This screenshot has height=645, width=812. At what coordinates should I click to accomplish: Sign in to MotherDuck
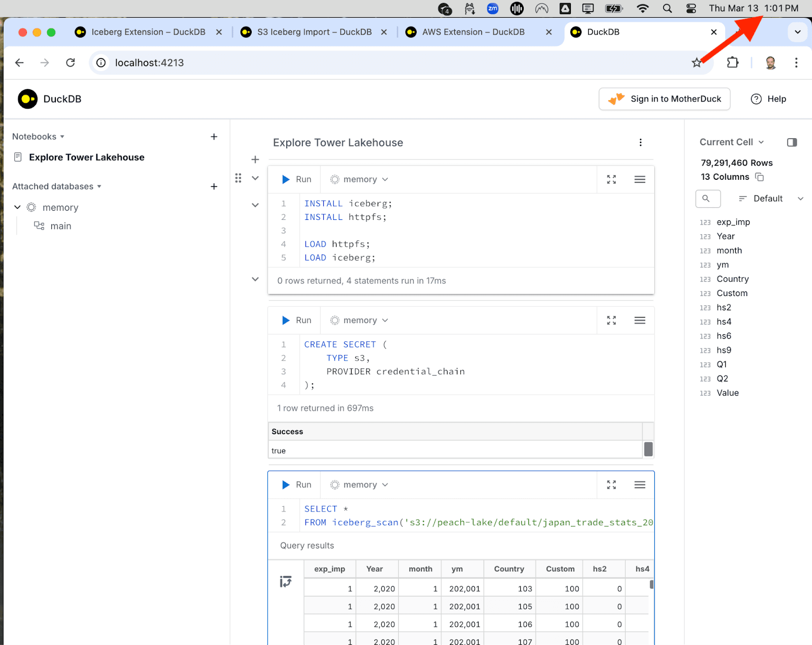click(x=664, y=99)
